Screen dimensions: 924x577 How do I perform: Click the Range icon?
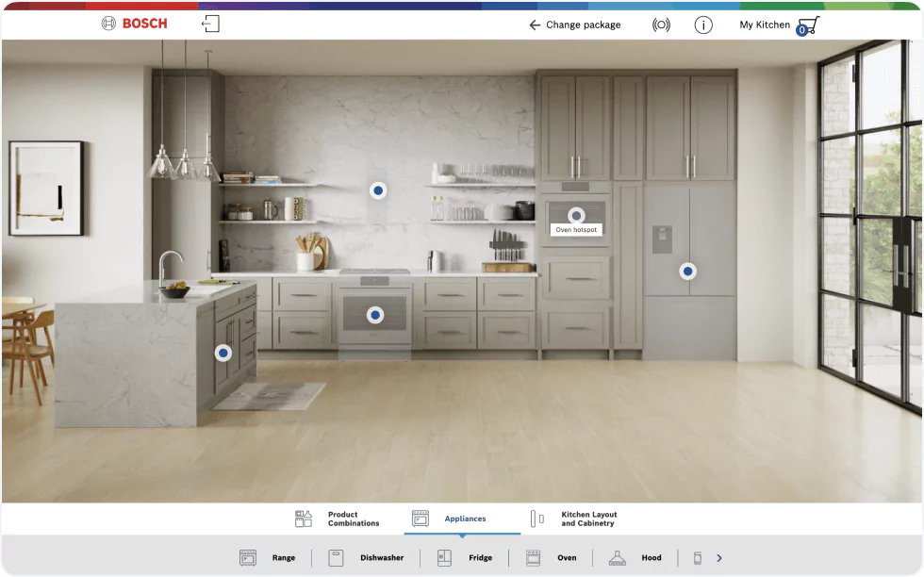248,557
